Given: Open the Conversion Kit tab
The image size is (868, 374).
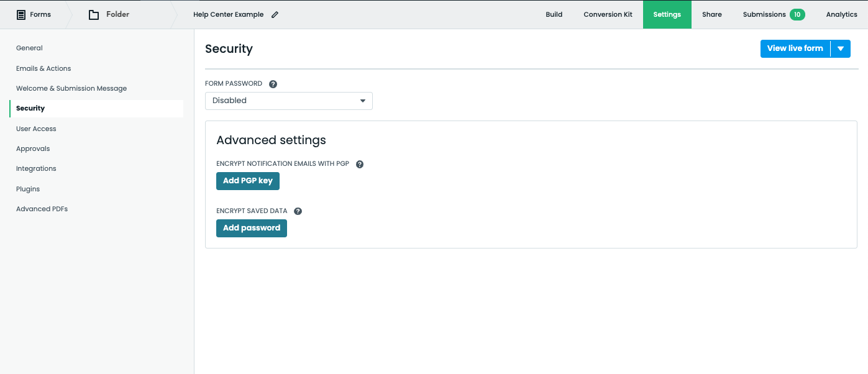Looking at the screenshot, I should point(608,14).
